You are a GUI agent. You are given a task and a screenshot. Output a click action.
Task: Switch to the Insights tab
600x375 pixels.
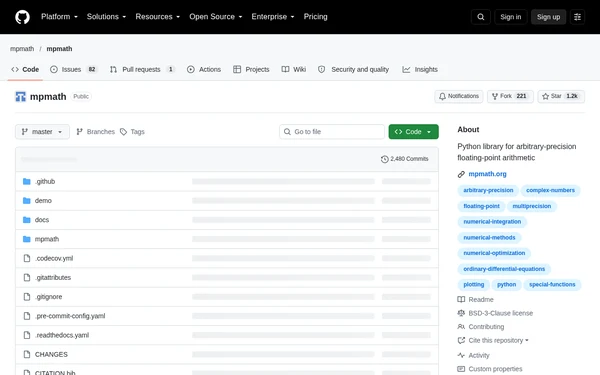click(420, 69)
